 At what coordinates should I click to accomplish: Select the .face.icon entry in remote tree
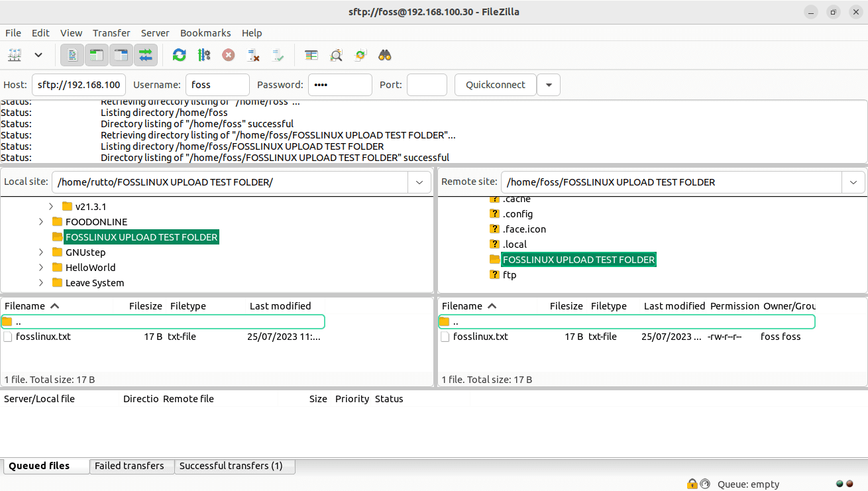tap(524, 229)
